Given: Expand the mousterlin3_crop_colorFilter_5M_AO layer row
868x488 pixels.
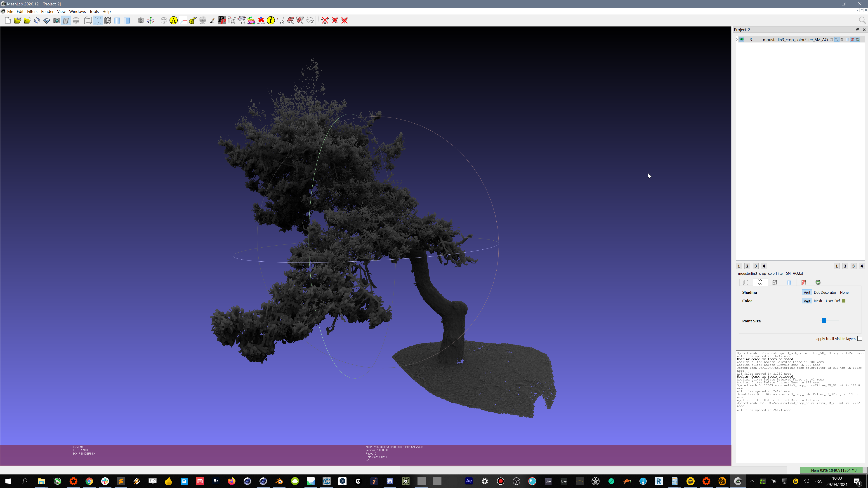Looking at the screenshot, I should tap(737, 39).
